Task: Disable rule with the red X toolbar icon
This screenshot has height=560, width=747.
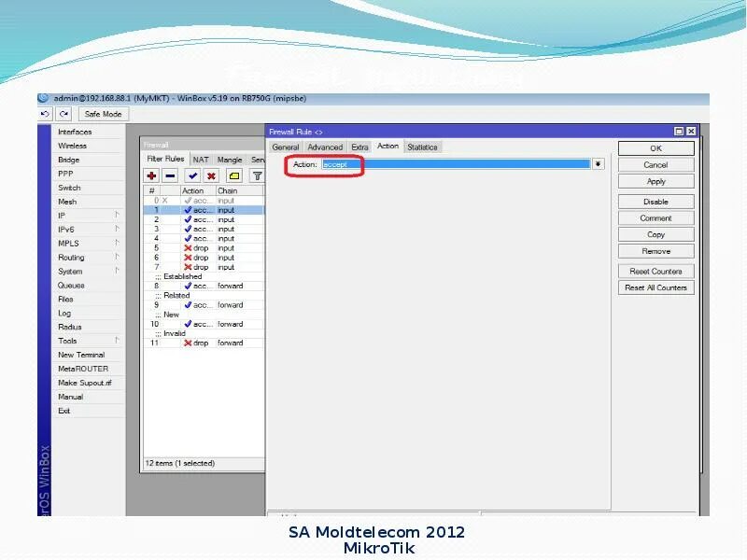Action: click(x=211, y=175)
